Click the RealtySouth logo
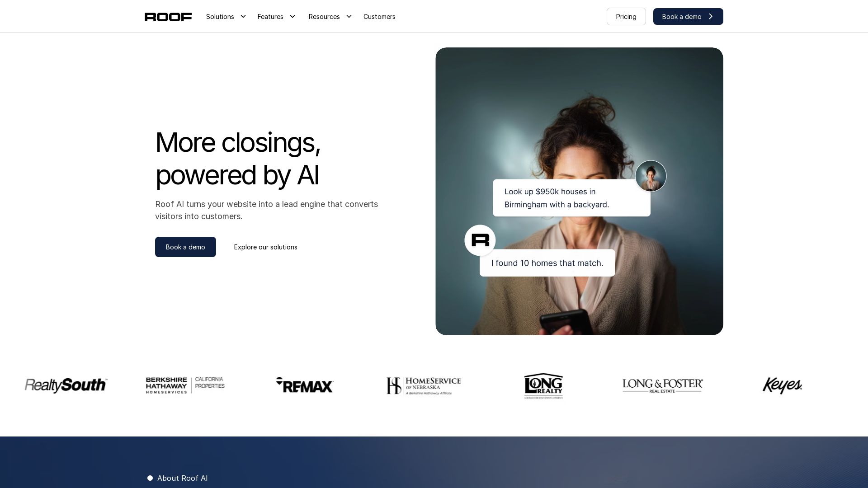The height and width of the screenshot is (488, 868). [66, 385]
